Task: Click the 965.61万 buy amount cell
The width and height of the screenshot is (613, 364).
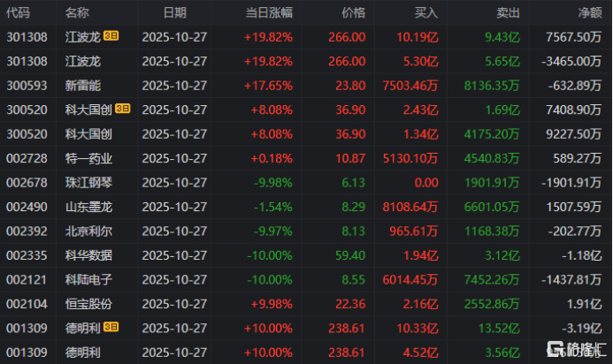Action: tap(414, 231)
